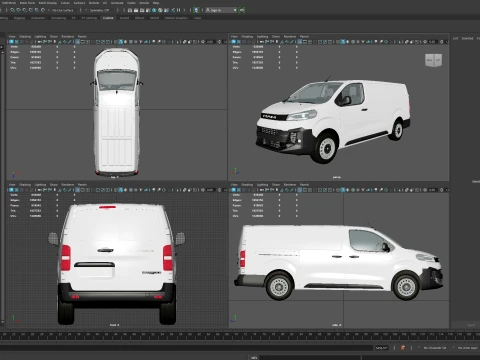Open the Arnold menu in menu bar
Screen dimensions: 480x360
click(x=144, y=3)
